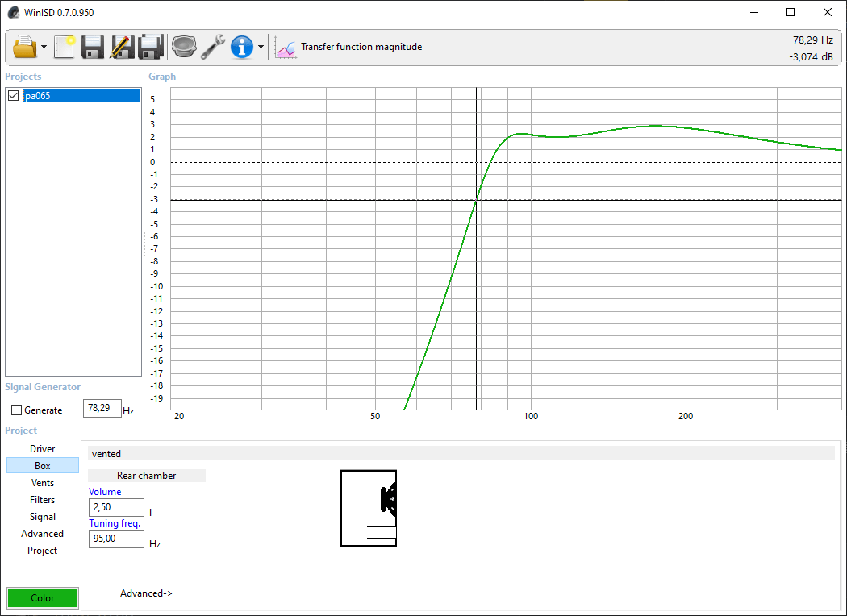Create a new project with blank page icon
This screenshot has width=847, height=616.
pos(65,47)
